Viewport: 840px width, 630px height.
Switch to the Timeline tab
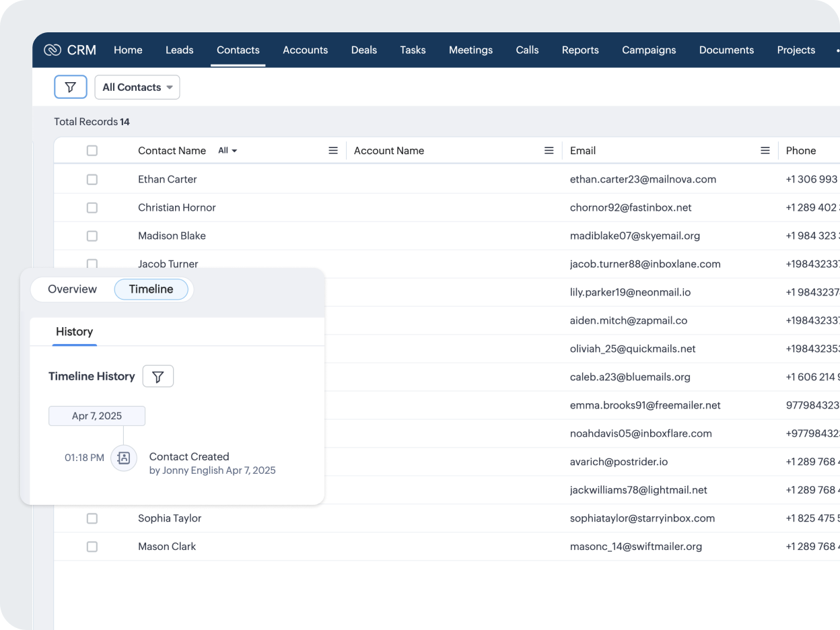pos(151,289)
